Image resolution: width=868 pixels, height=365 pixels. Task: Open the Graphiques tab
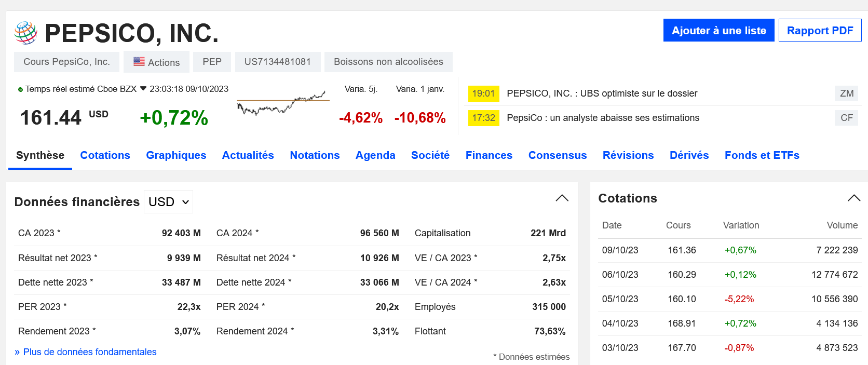pos(176,155)
